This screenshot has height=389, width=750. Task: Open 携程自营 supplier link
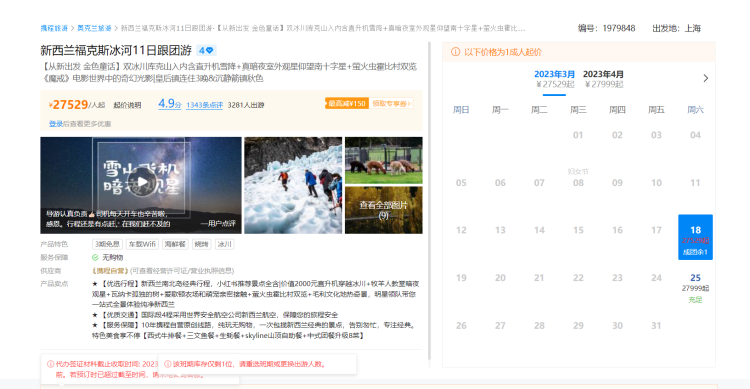point(110,271)
